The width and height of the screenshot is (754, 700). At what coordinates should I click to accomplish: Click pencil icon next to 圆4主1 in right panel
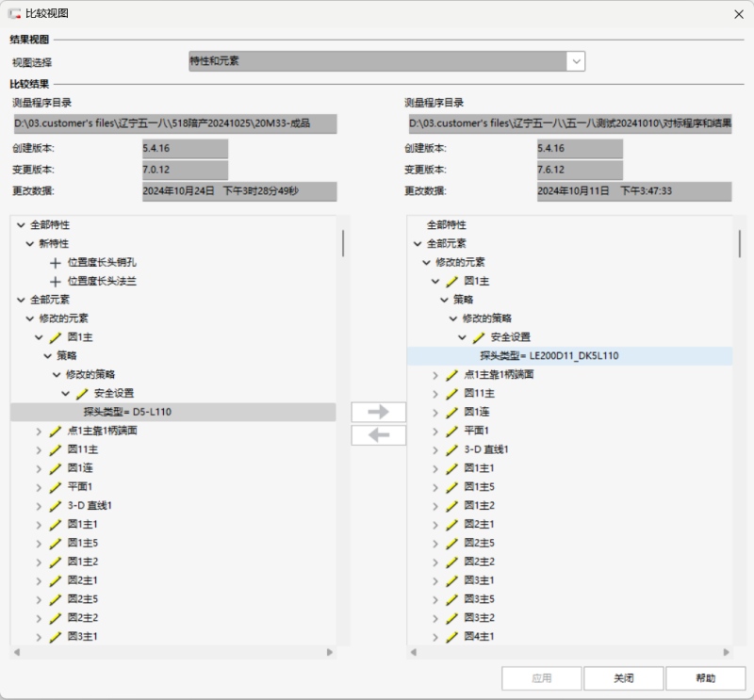click(x=452, y=637)
